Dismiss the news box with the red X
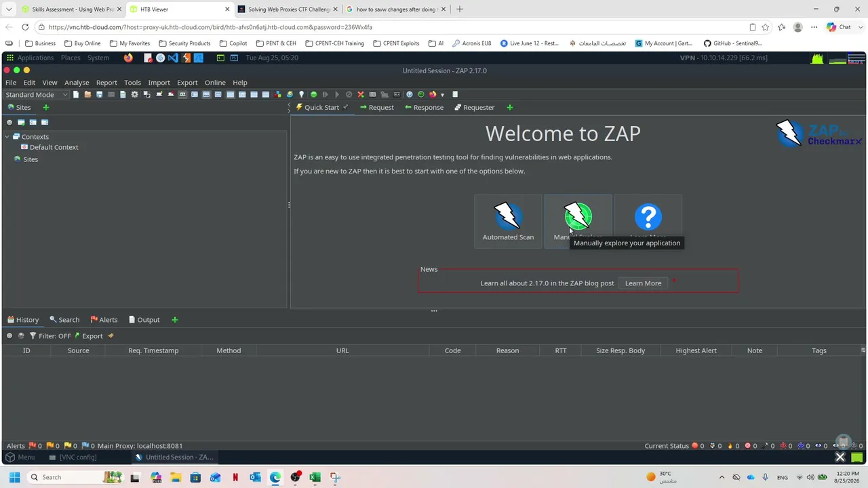 [673, 279]
